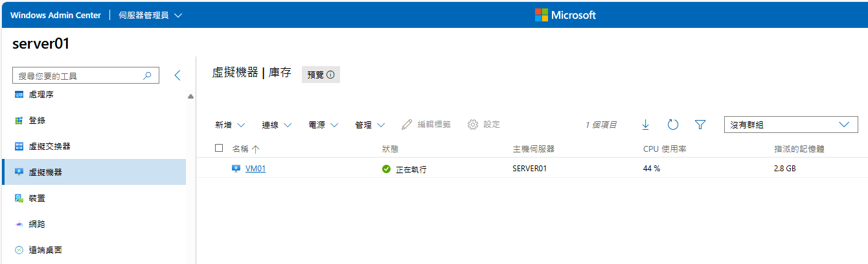Expand the 伺服器管理員 dropdown
This screenshot has height=264, width=868.
[151, 15]
